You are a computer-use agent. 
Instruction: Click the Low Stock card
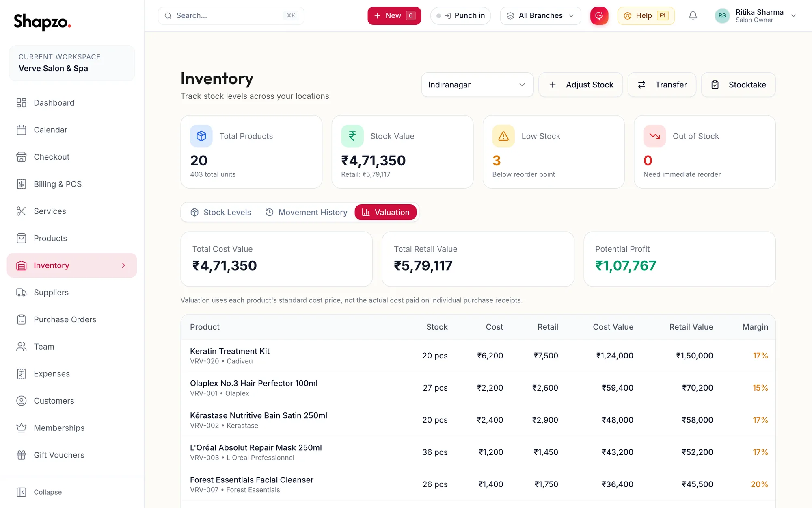[553, 152]
